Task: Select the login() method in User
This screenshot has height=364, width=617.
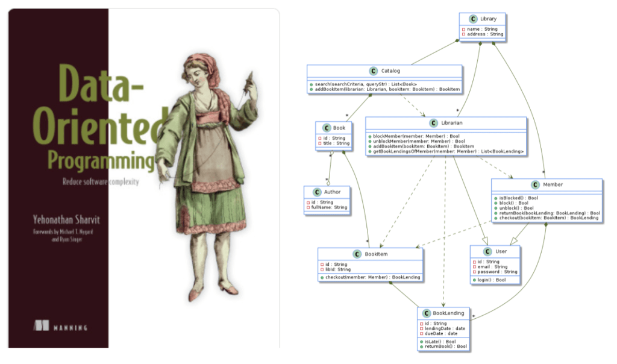Action: pos(492,280)
